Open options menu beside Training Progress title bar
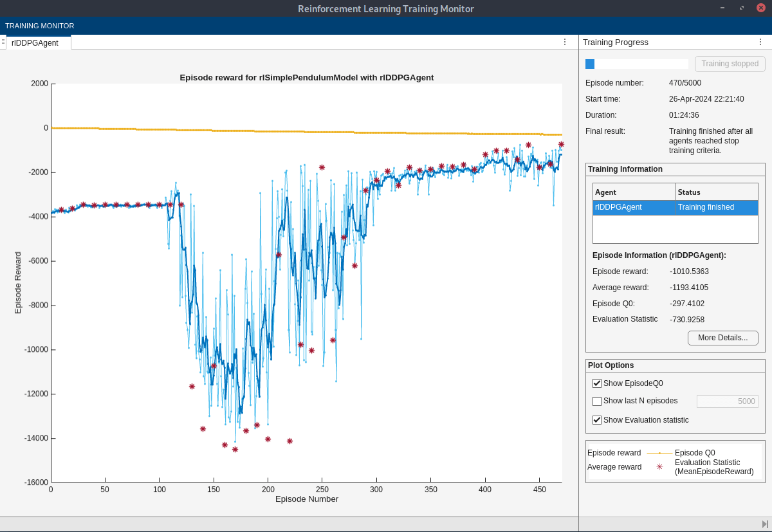 (760, 42)
